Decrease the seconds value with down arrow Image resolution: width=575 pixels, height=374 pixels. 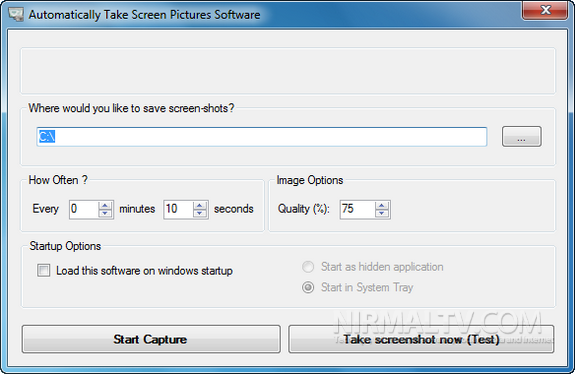coord(200,214)
